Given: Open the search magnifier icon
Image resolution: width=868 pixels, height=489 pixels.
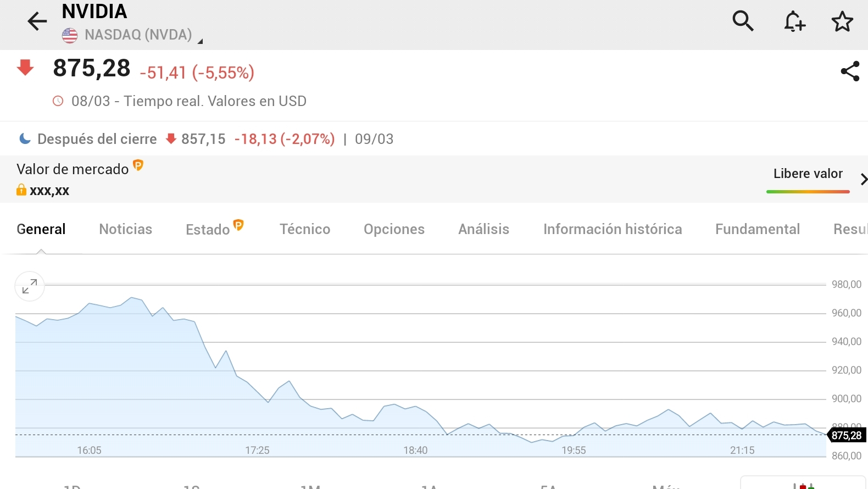Looking at the screenshot, I should pyautogui.click(x=743, y=21).
